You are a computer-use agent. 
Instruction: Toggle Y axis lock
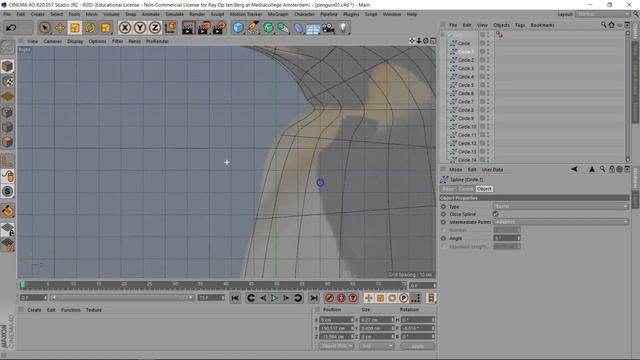(140, 28)
